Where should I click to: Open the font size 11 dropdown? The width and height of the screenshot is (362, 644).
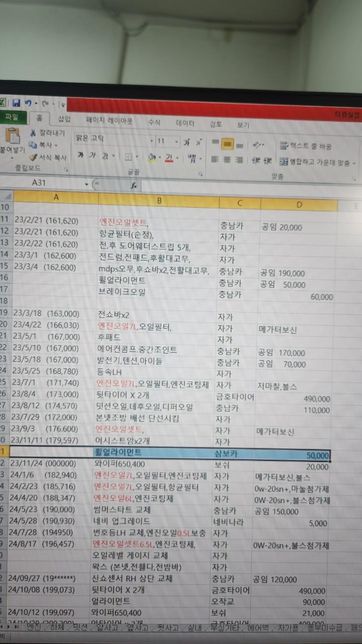(177, 141)
